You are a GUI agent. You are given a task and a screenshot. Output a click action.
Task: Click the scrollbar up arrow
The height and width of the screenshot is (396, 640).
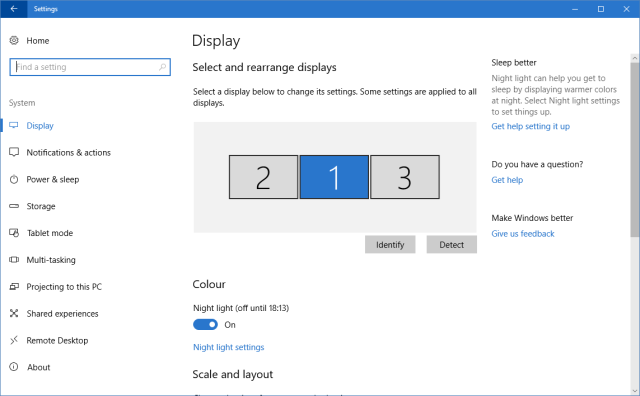(x=635, y=58)
